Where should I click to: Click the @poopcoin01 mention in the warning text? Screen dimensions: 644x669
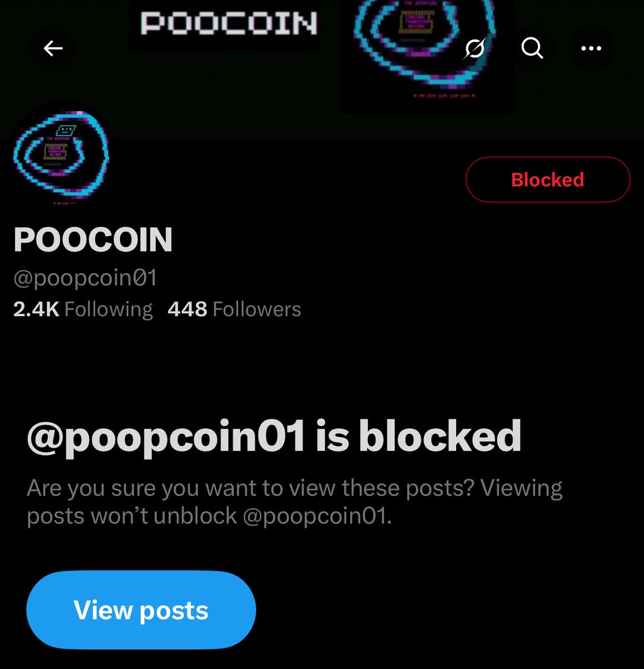point(315,516)
